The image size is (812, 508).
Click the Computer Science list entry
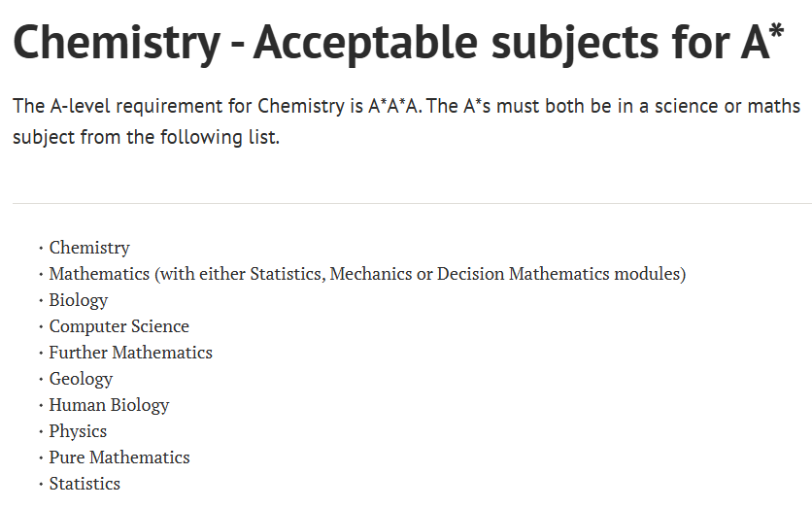coord(119,326)
